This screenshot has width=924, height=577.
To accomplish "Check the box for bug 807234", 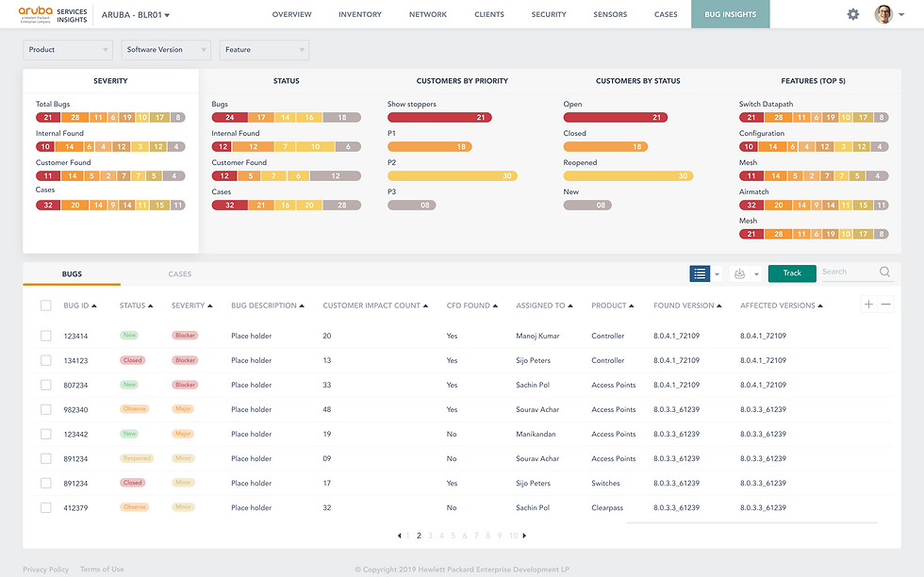I will [x=46, y=385].
